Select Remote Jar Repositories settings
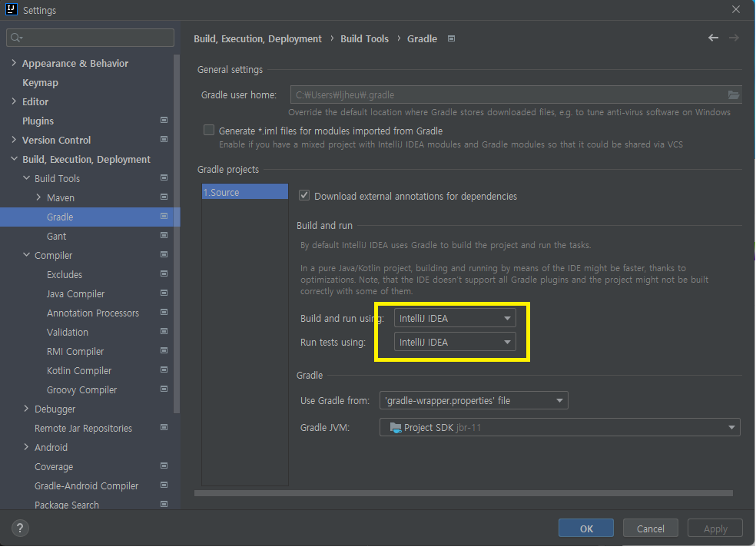The image size is (756, 550). tap(83, 428)
